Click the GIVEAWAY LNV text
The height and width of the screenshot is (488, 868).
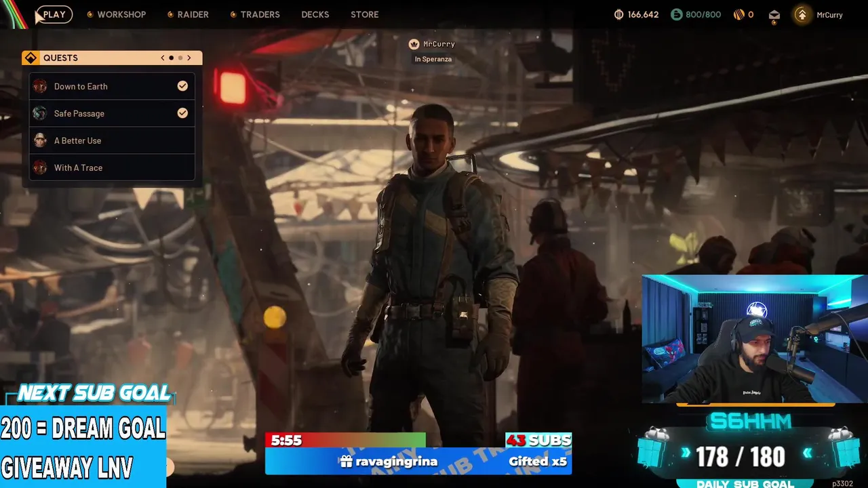coord(66,467)
